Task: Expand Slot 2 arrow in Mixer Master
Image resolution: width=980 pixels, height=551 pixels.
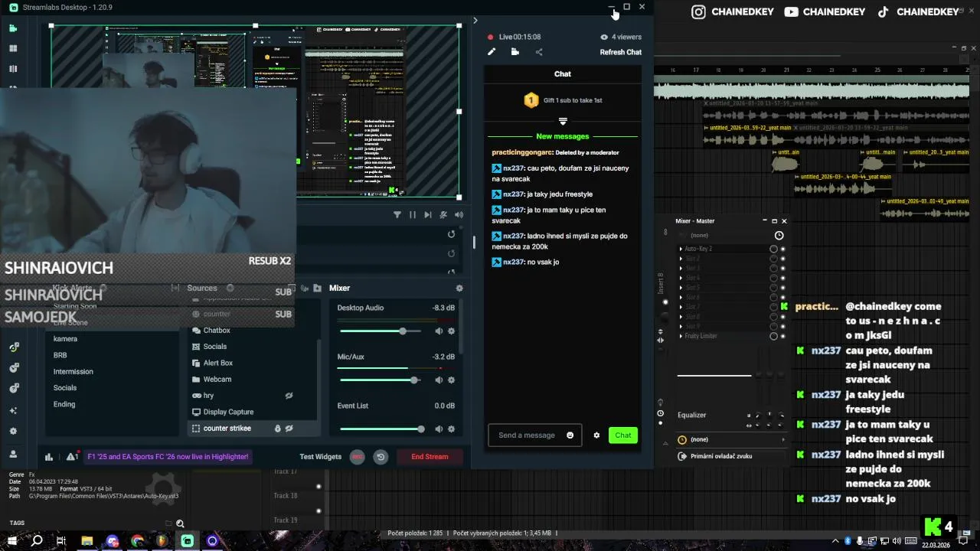Action: coord(681,259)
